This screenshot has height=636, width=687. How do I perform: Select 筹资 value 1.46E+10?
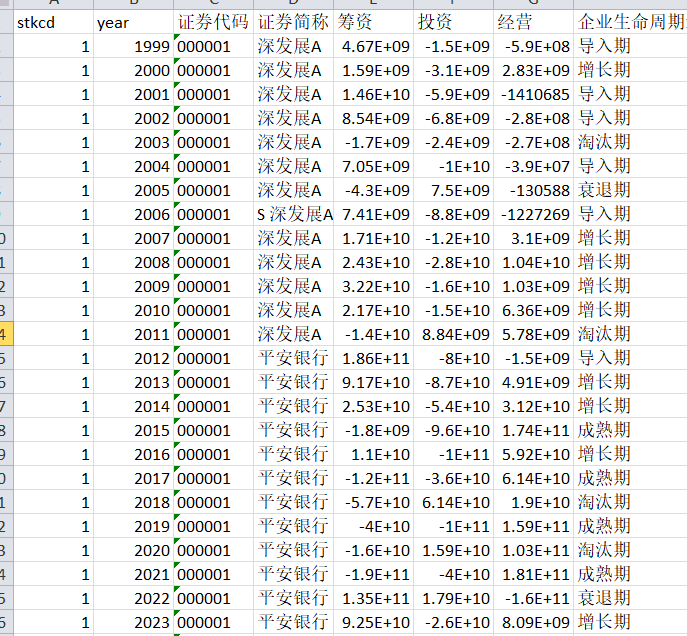point(373,95)
